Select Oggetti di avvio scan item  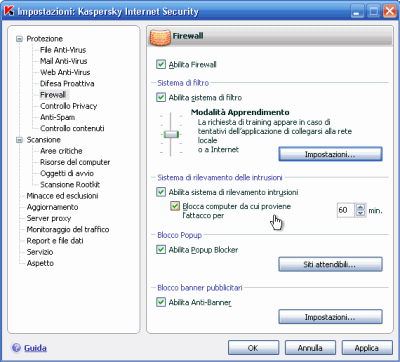tap(67, 173)
